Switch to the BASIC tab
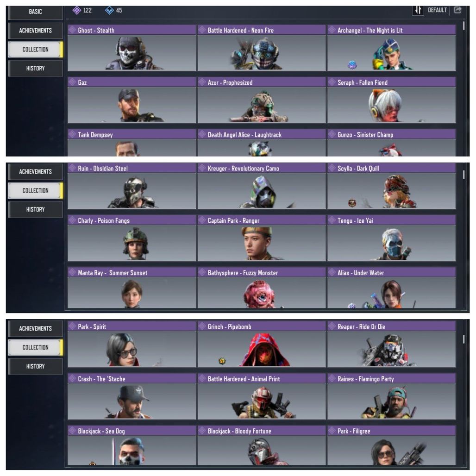The image size is (476, 476). pyautogui.click(x=36, y=12)
